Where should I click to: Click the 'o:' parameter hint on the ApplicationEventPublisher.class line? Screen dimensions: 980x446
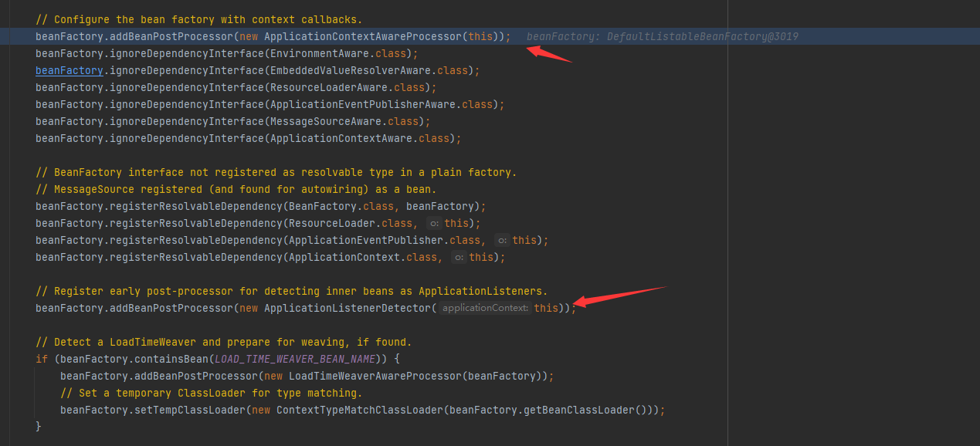503,241
